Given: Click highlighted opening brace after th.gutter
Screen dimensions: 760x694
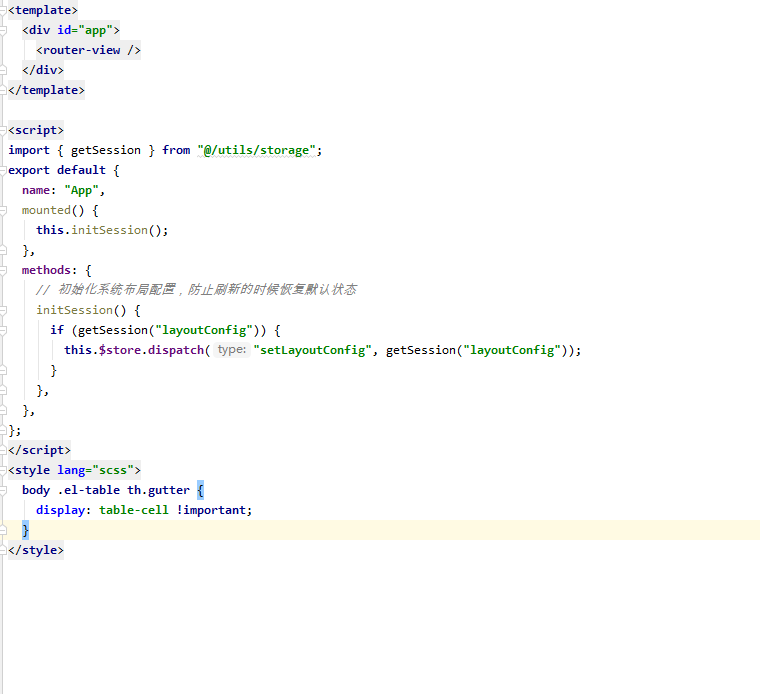Looking at the screenshot, I should (201, 490).
